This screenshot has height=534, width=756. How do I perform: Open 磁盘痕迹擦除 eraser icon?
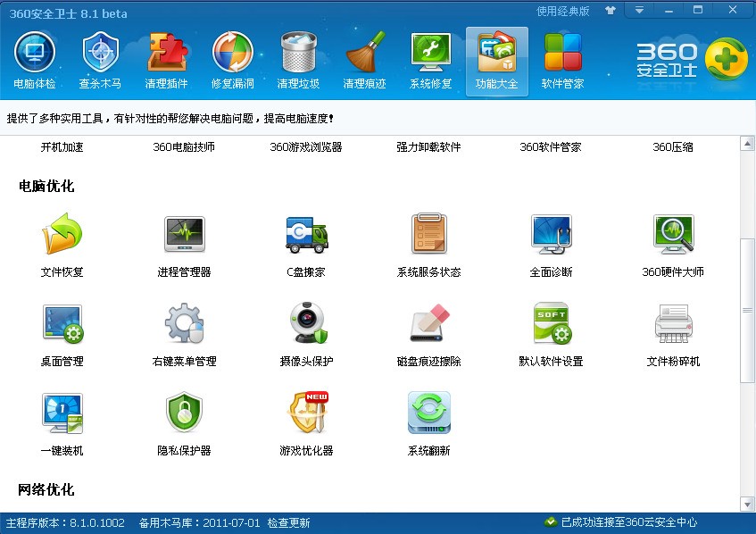pos(428,334)
